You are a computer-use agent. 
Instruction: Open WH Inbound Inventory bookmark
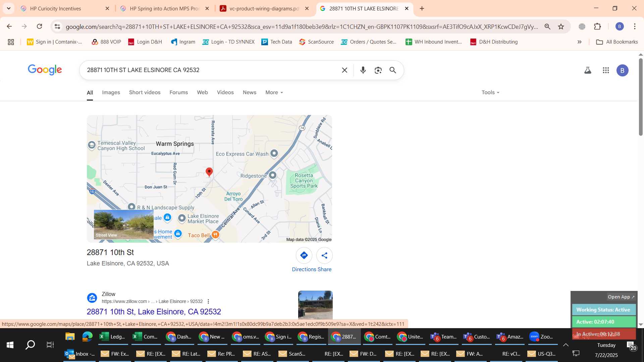434,42
